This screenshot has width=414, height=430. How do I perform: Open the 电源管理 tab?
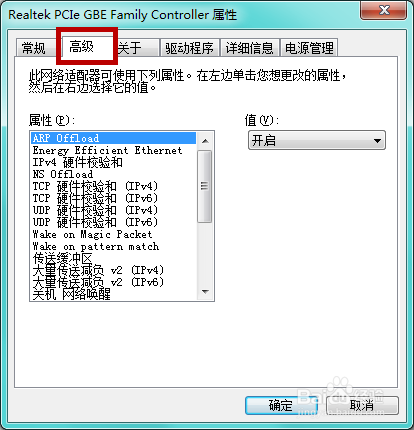[309, 48]
